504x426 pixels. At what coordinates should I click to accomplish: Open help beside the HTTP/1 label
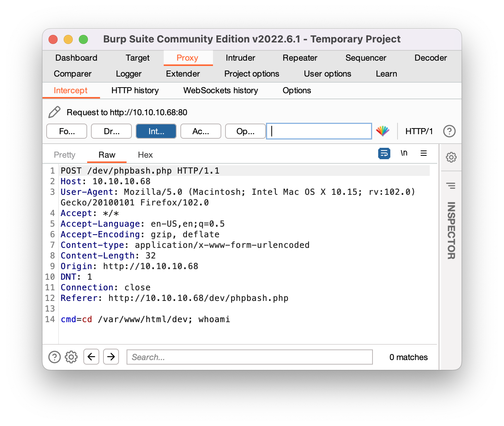point(449,131)
